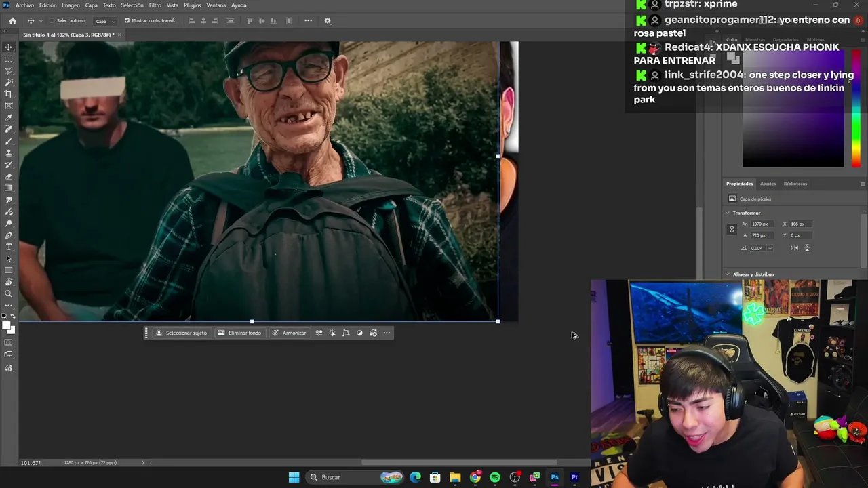Select the Zoom magnifier tool
Image resolution: width=868 pixels, height=488 pixels.
(9, 293)
